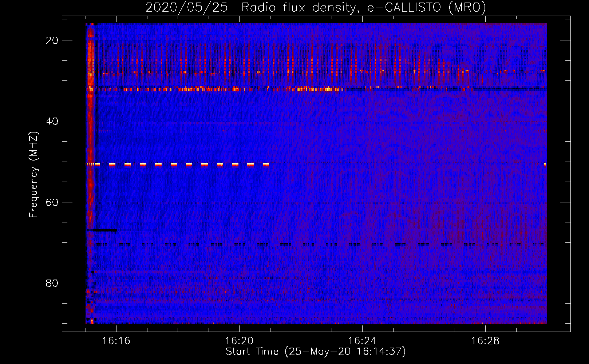The width and height of the screenshot is (589, 364).
Task: Click the time tick label '16:28'
Action: [485, 341]
